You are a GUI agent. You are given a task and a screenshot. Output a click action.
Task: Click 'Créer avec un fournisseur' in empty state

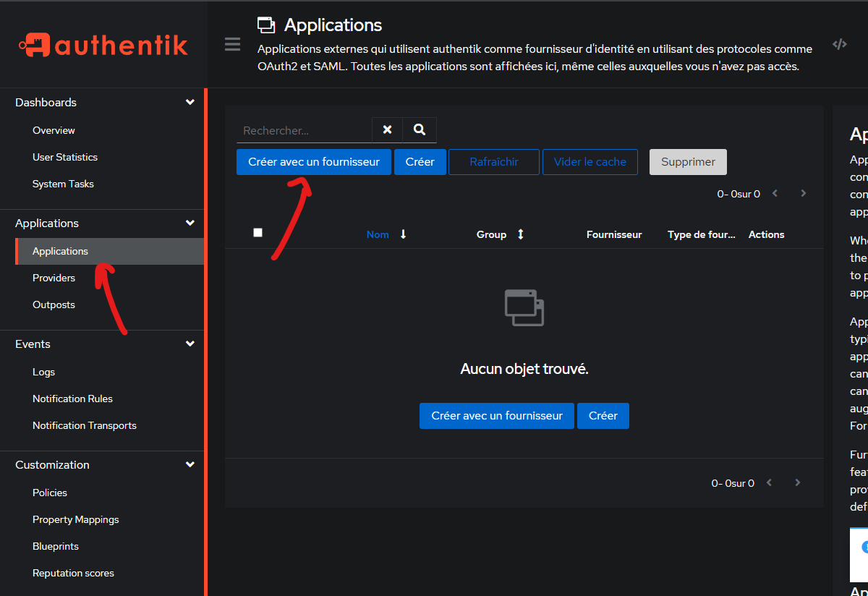(497, 416)
